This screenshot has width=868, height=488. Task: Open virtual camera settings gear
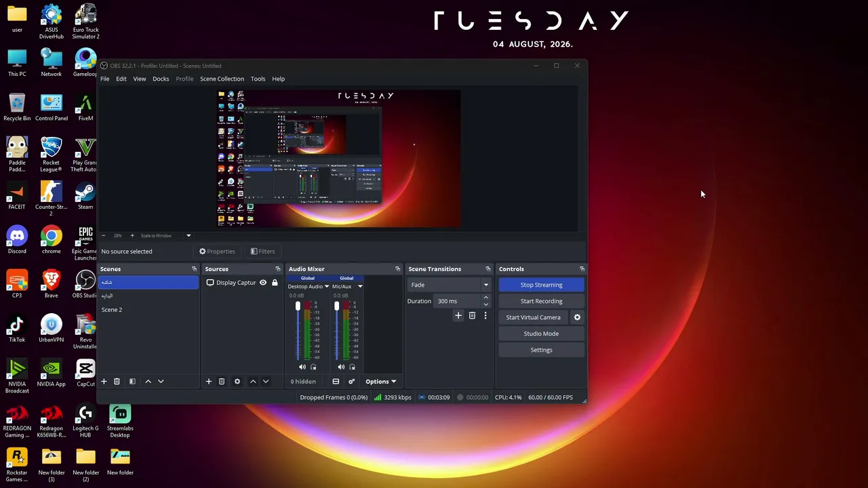(577, 317)
